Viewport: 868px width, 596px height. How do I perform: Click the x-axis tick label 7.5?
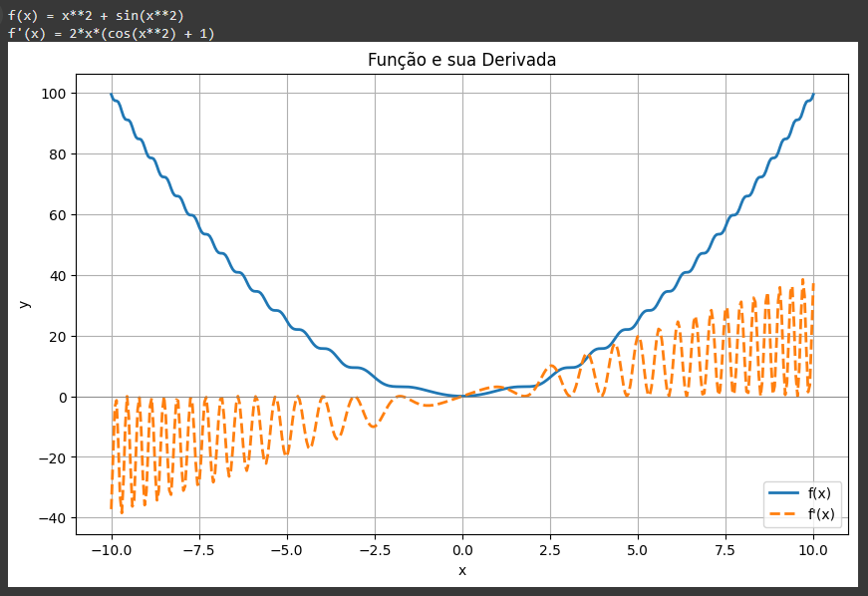coord(725,549)
